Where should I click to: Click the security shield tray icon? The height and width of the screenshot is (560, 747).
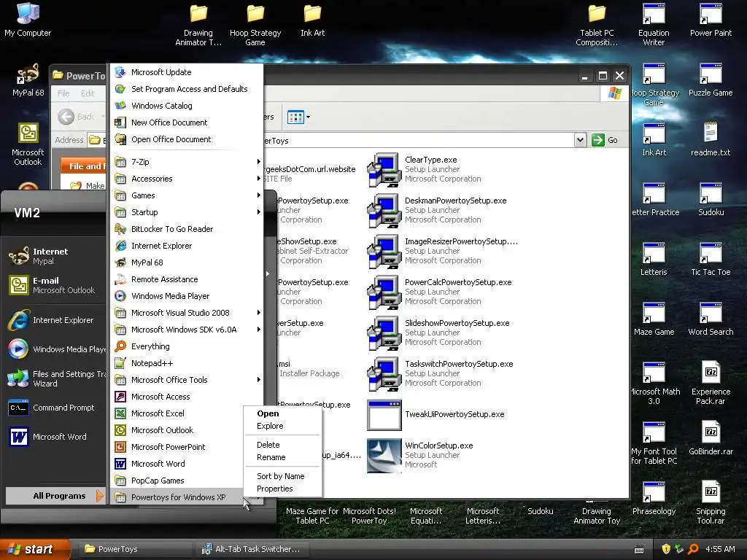666,549
